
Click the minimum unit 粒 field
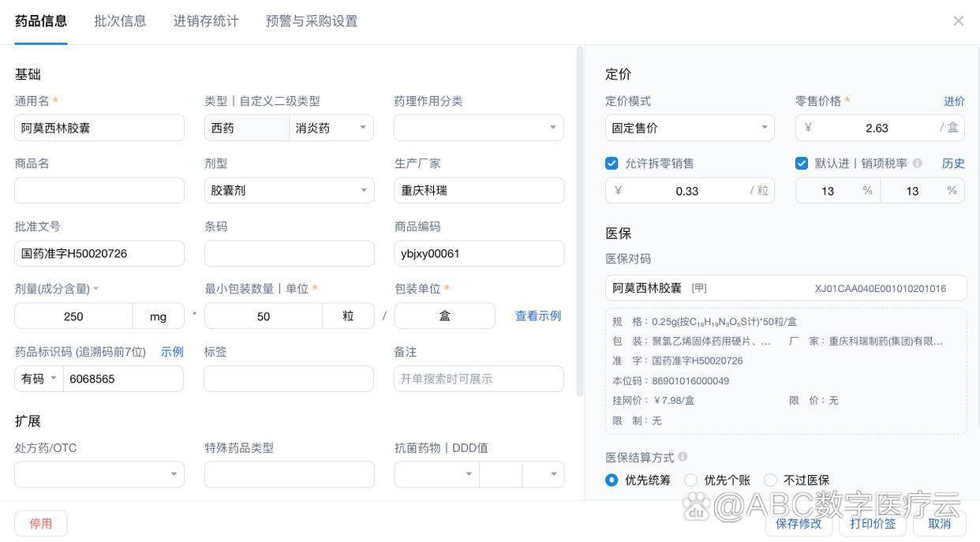point(348,316)
